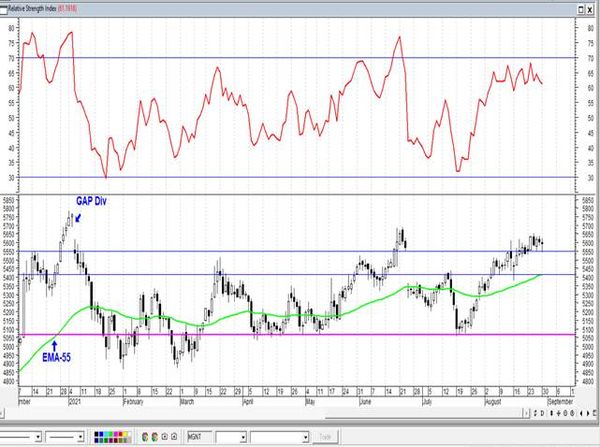Click the vertical up-down arrows chart icon

(x=551, y=413)
